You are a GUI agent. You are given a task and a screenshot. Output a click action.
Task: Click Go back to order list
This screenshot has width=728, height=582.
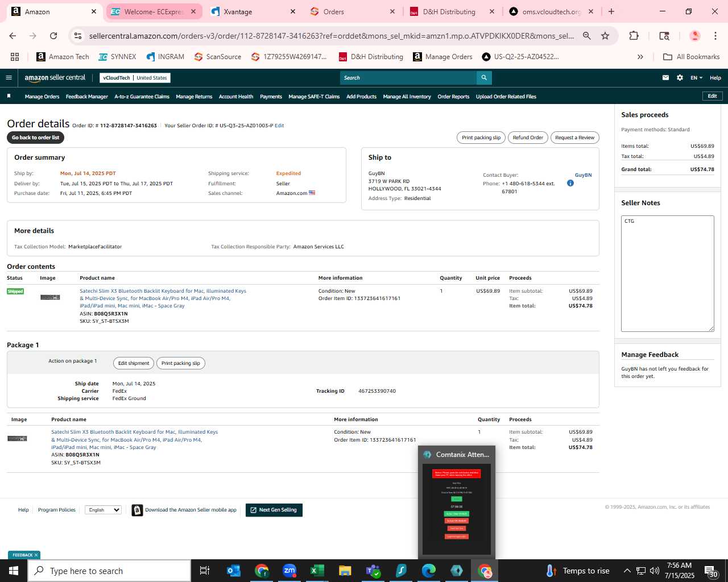coord(35,138)
